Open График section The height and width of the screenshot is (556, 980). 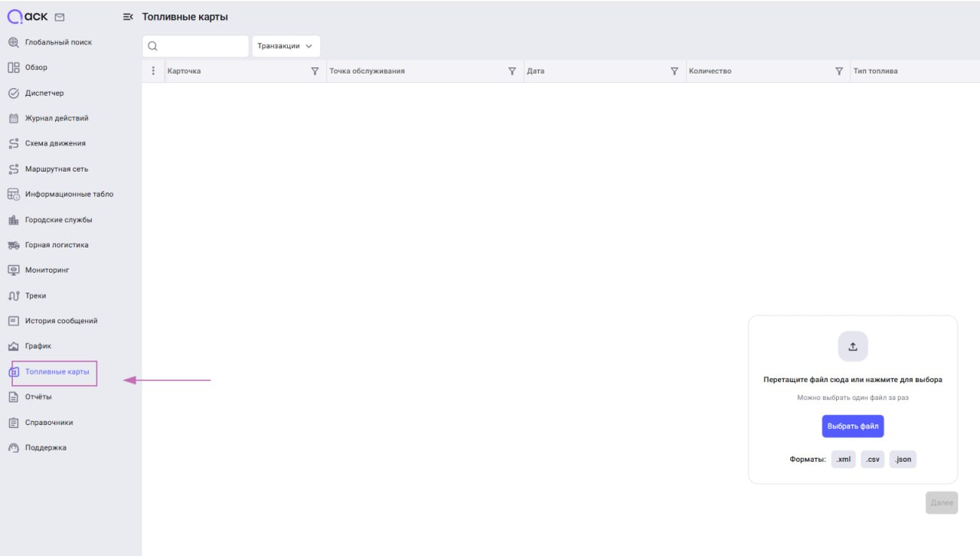pos(38,346)
